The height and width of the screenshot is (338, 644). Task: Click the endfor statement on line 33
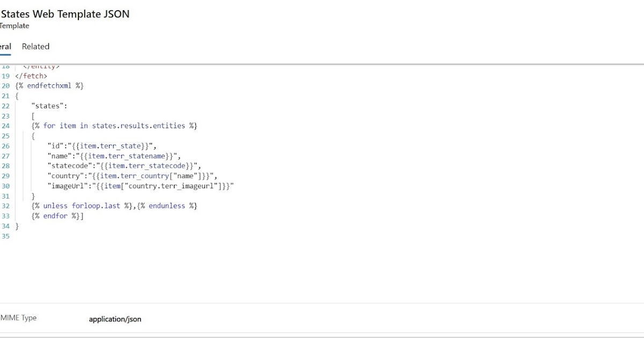(55, 216)
